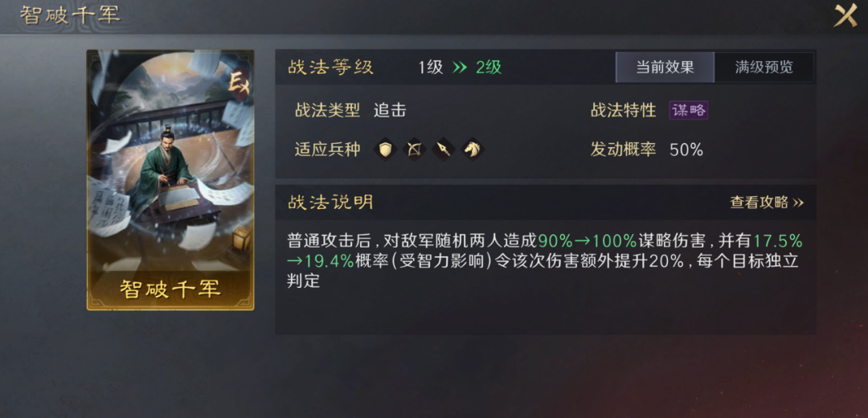The width and height of the screenshot is (868, 418).
Task: Click the 2级 next level label
Action: click(x=489, y=68)
